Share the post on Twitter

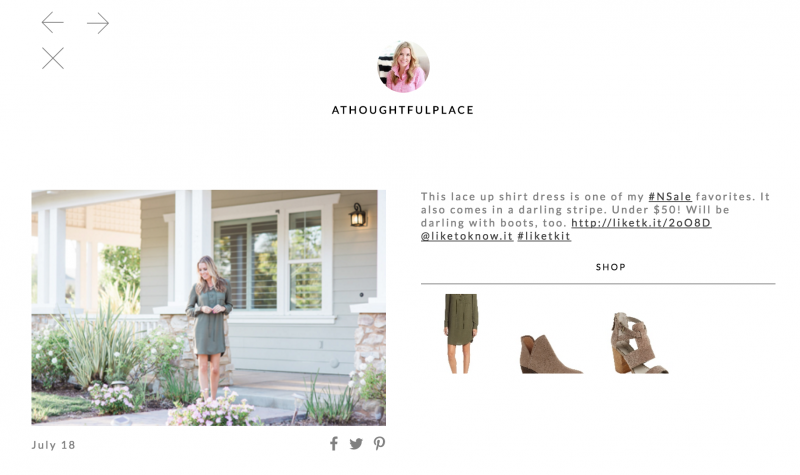[356, 444]
